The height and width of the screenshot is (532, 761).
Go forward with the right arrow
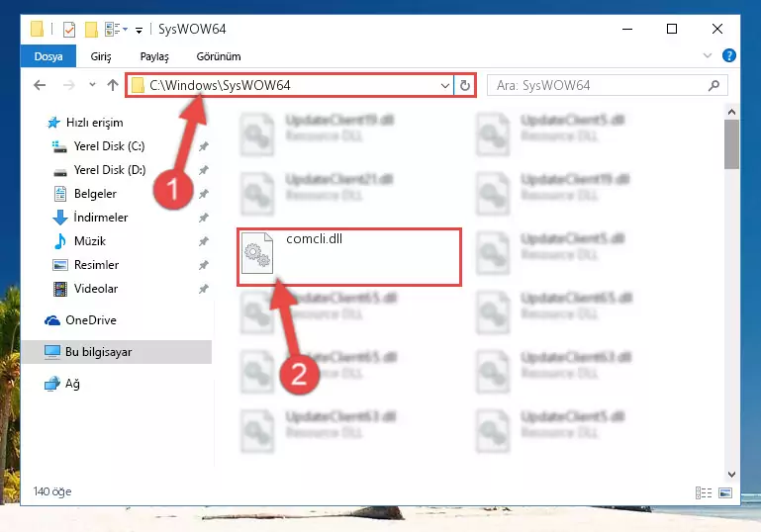(69, 85)
